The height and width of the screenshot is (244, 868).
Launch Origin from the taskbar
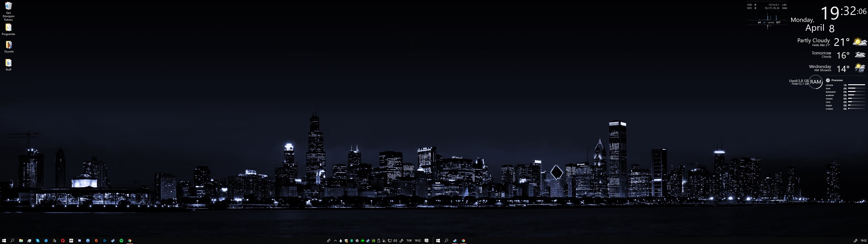(96, 241)
